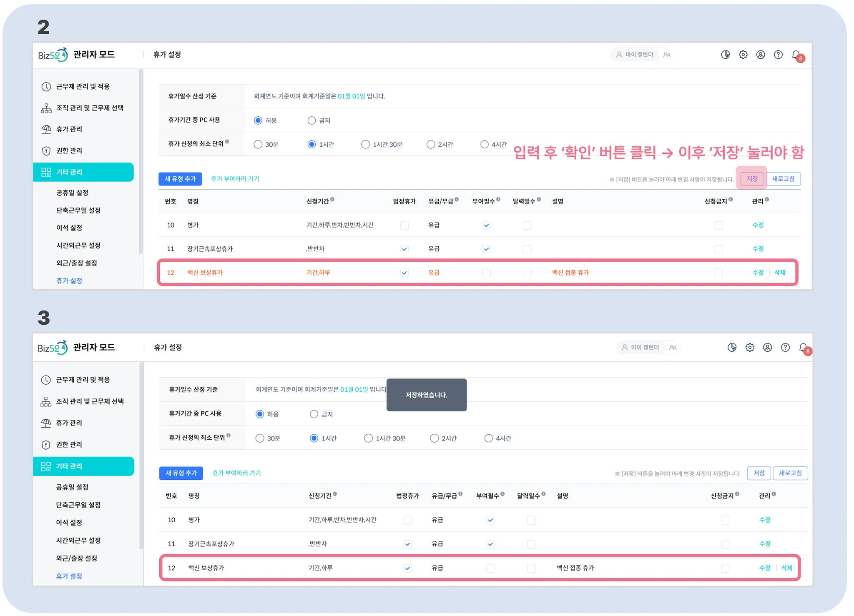Open 휴가 관리 menu in top sidebar
Viewport: 854px width, 616px height.
click(69, 129)
